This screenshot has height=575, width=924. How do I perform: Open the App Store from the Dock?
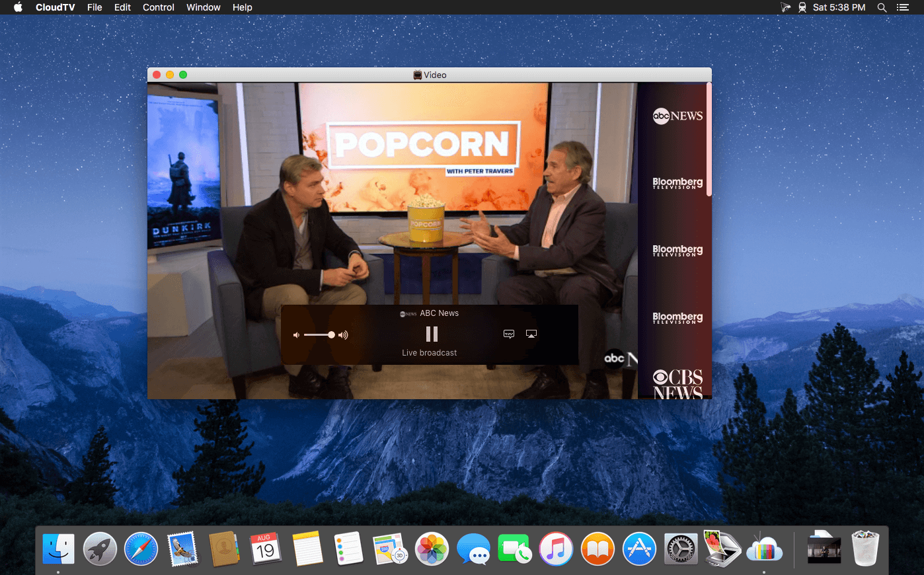[x=639, y=549]
